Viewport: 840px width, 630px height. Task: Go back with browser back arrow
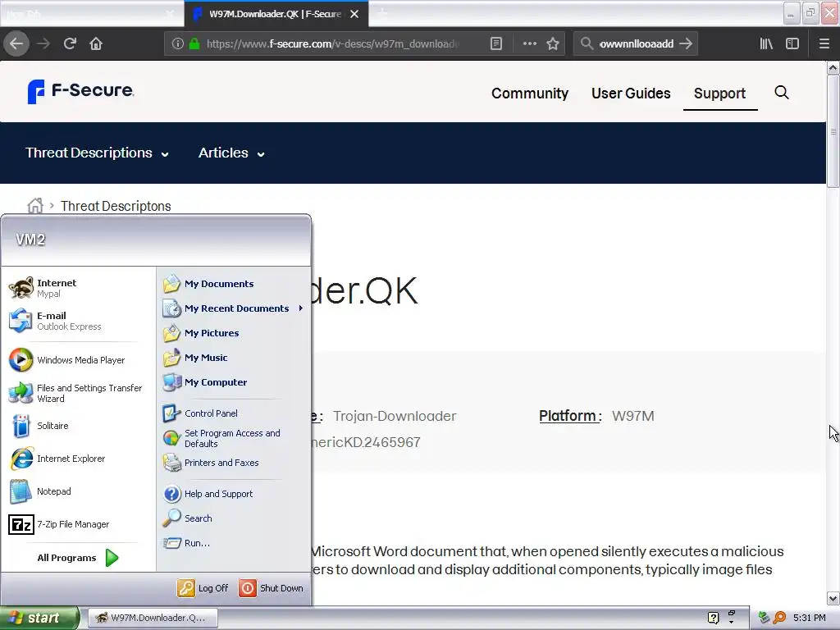16,43
